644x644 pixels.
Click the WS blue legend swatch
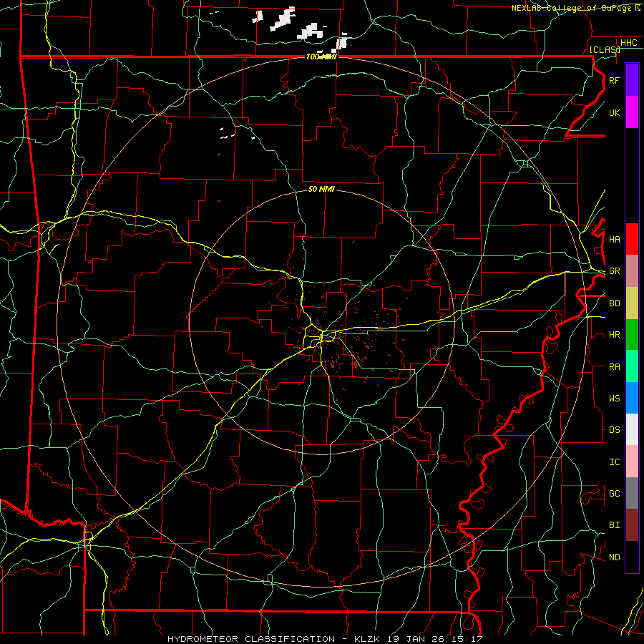click(632, 398)
